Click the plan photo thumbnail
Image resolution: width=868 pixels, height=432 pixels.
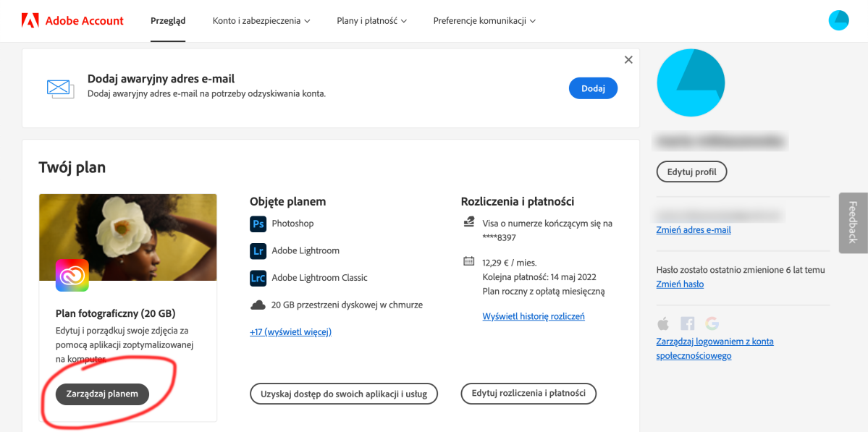[x=128, y=237]
